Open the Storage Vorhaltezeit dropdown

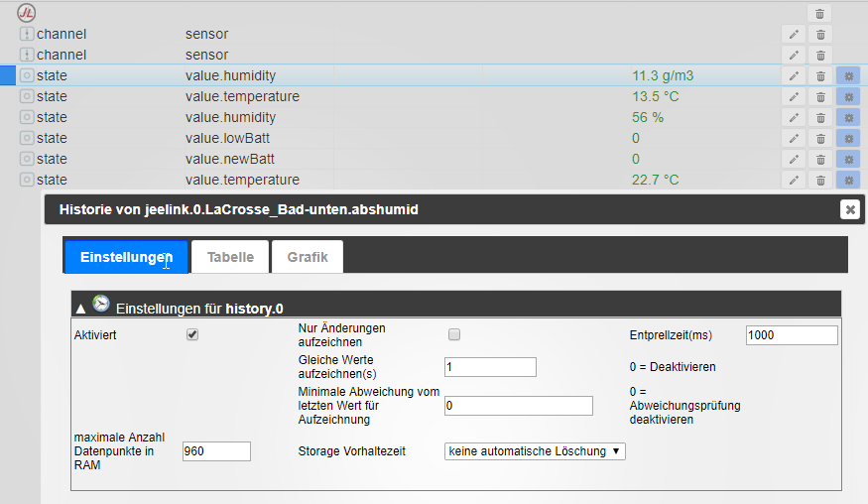pyautogui.click(x=536, y=451)
